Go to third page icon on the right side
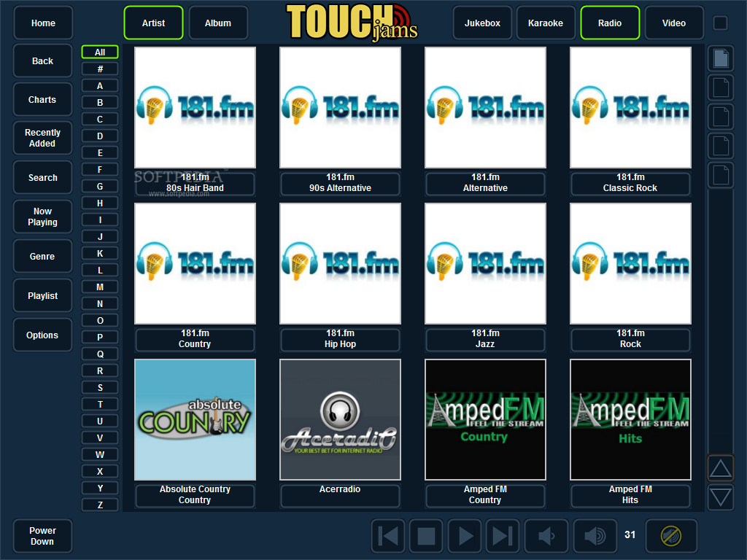 tap(720, 117)
